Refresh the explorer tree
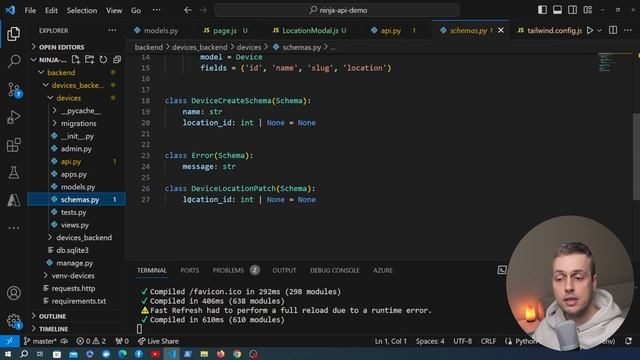The width and height of the screenshot is (640, 360). (x=103, y=60)
